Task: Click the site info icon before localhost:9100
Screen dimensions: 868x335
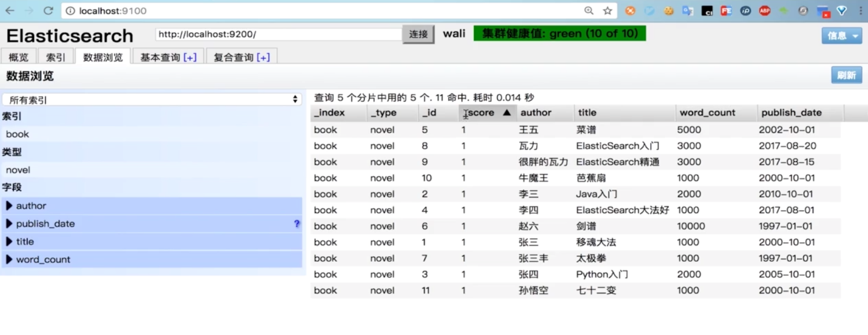Action: pos(70,11)
